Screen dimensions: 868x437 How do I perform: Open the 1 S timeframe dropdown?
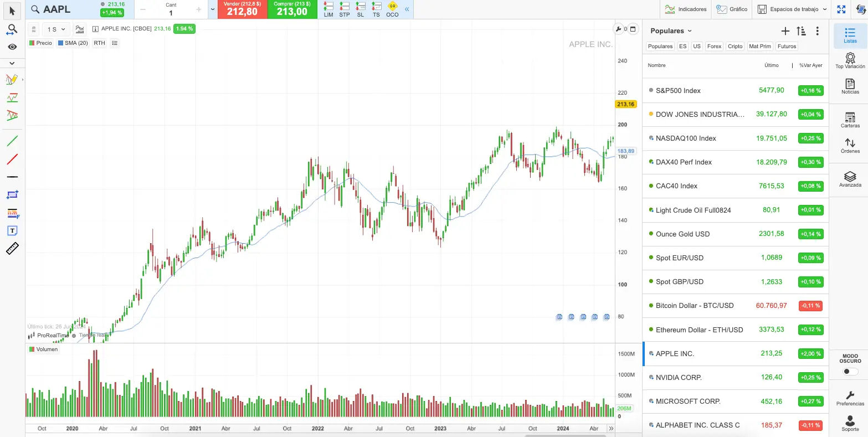pos(56,29)
